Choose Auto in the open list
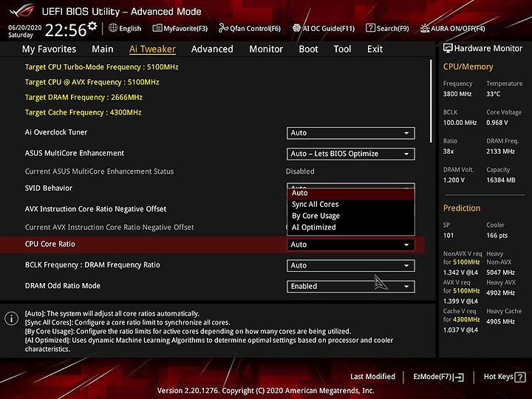532x399 pixels. click(350, 193)
